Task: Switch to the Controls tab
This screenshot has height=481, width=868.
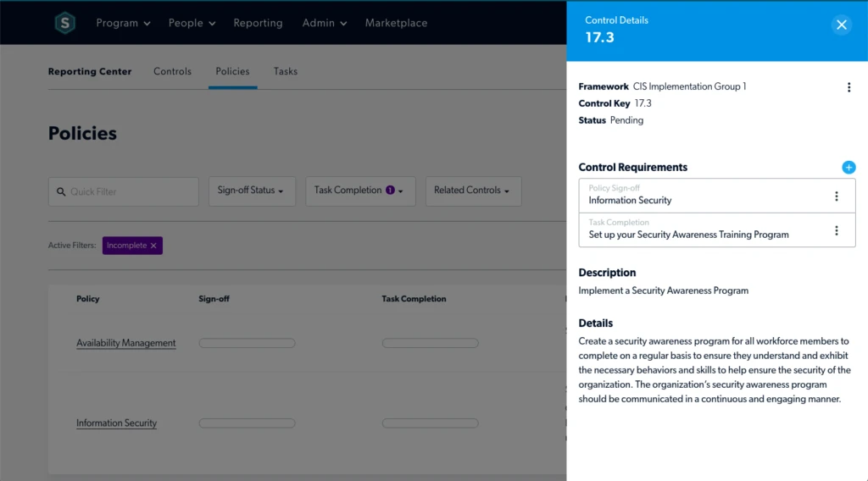Action: (172, 72)
